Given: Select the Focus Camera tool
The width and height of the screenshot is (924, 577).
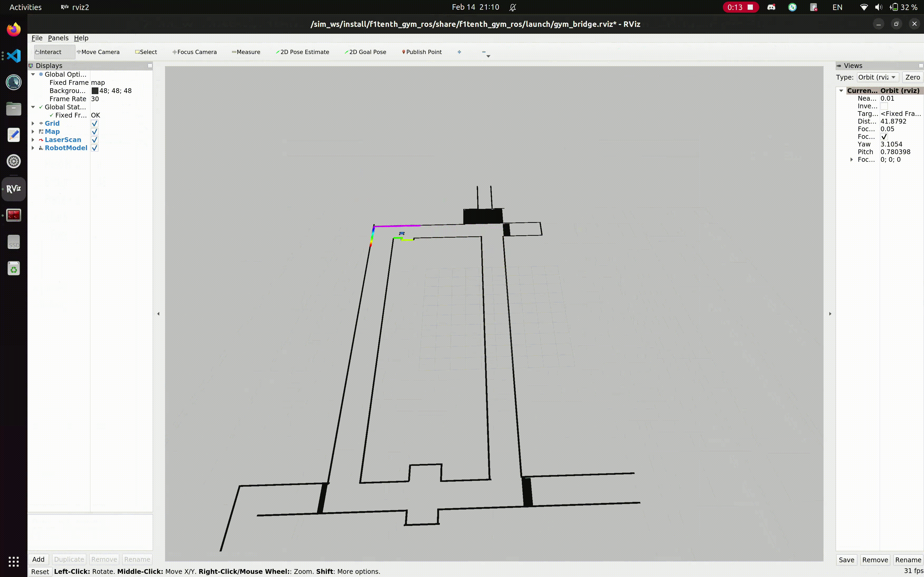Looking at the screenshot, I should pos(194,52).
